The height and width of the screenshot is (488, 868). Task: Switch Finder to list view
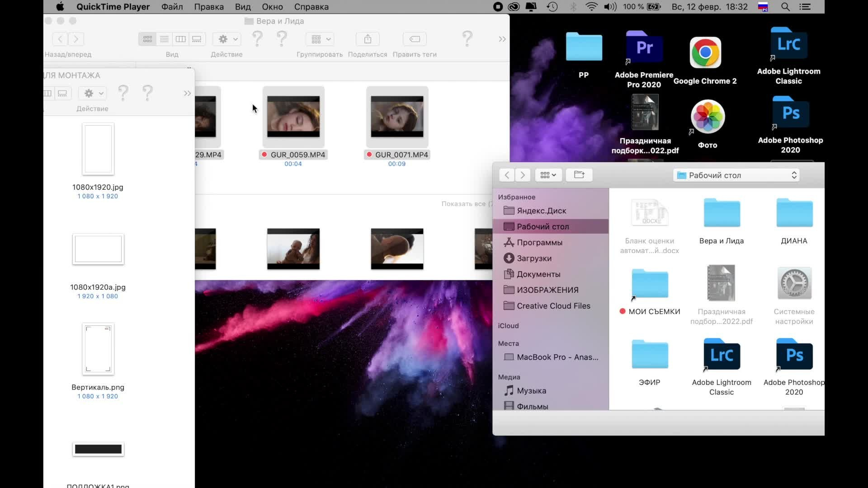[x=164, y=39]
